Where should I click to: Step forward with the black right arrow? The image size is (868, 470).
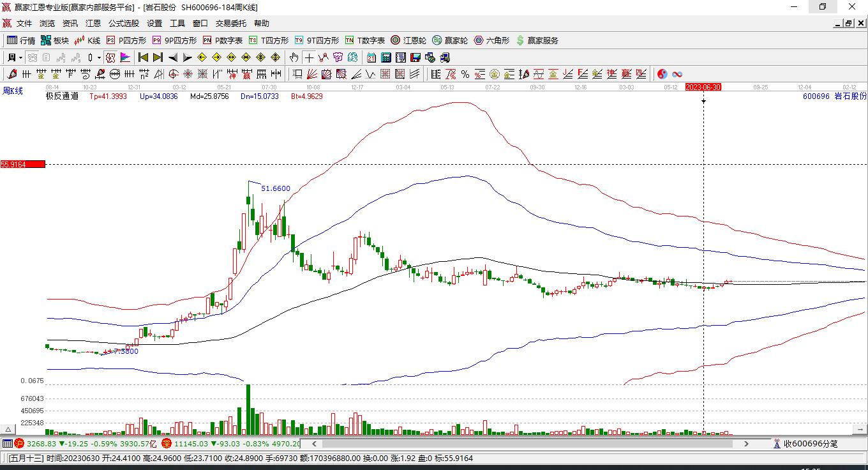coord(188,57)
